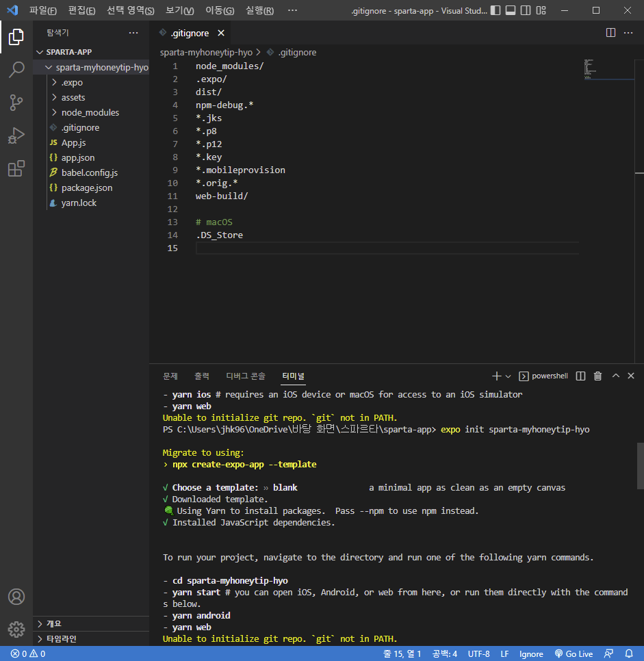Kill terminal with trash icon
The width and height of the screenshot is (644, 661).
click(x=597, y=376)
